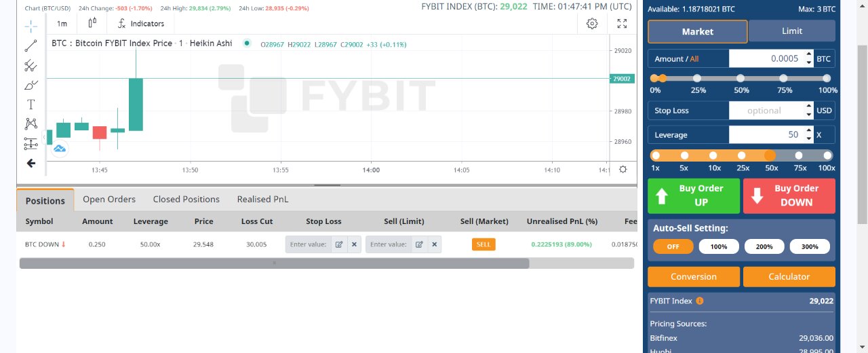Click the positions table horizontal scrollbar
This screenshot has height=353, width=868.
(274, 263)
